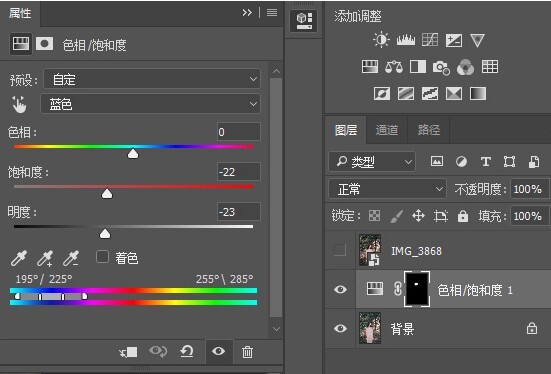Add a Posterize adjustment
551x374 pixels.
click(x=406, y=94)
